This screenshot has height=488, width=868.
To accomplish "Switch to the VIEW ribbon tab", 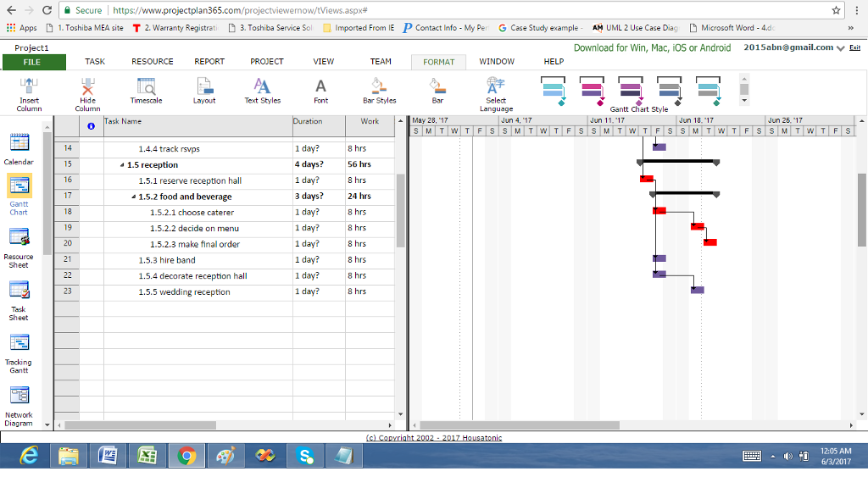I will pos(323,61).
